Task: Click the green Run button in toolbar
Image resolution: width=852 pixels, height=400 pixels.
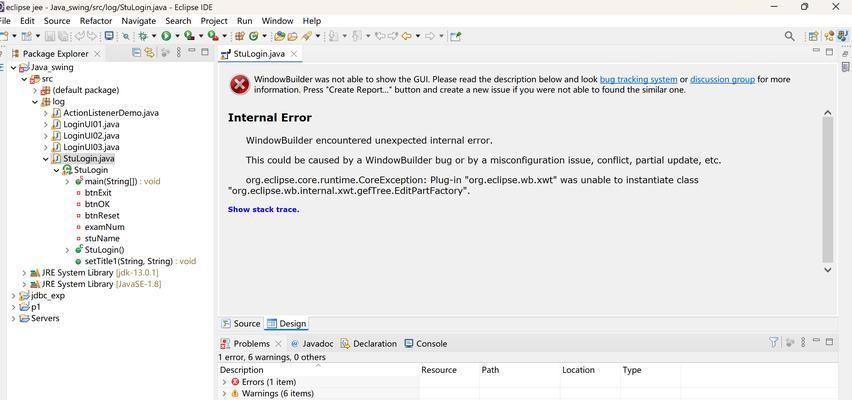Action: (166, 36)
